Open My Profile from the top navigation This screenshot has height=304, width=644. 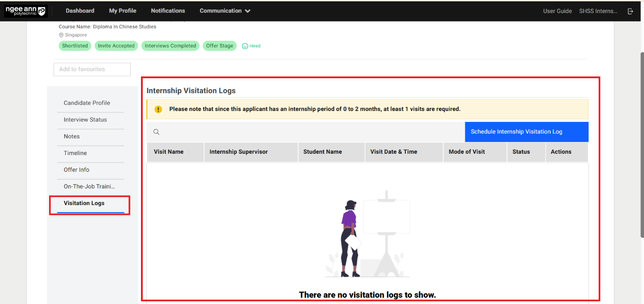122,10
